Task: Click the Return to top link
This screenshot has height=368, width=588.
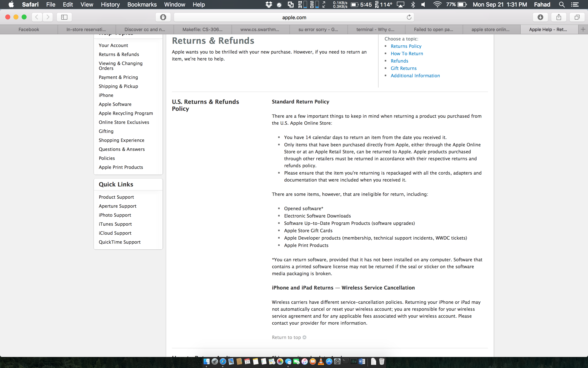Action: pos(286,337)
